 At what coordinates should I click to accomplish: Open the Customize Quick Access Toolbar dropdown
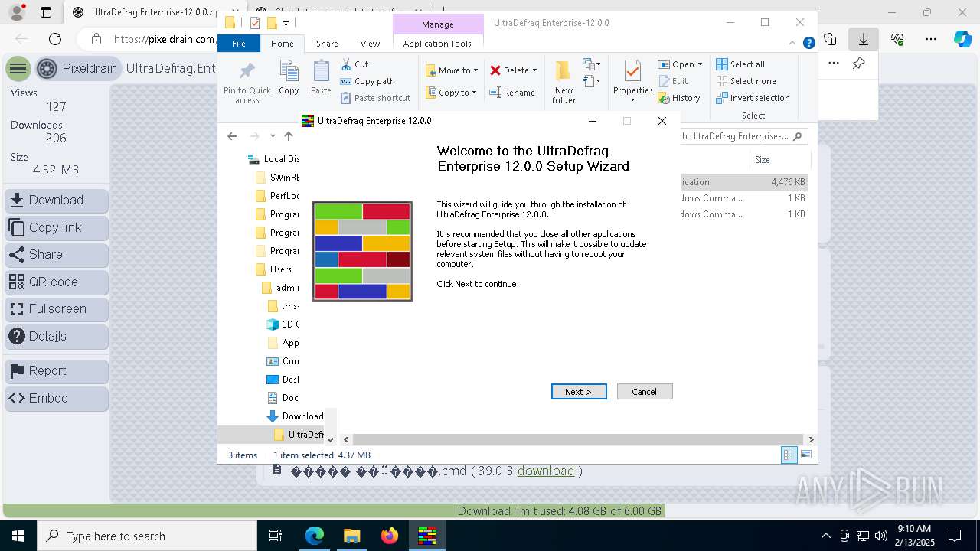click(x=286, y=23)
